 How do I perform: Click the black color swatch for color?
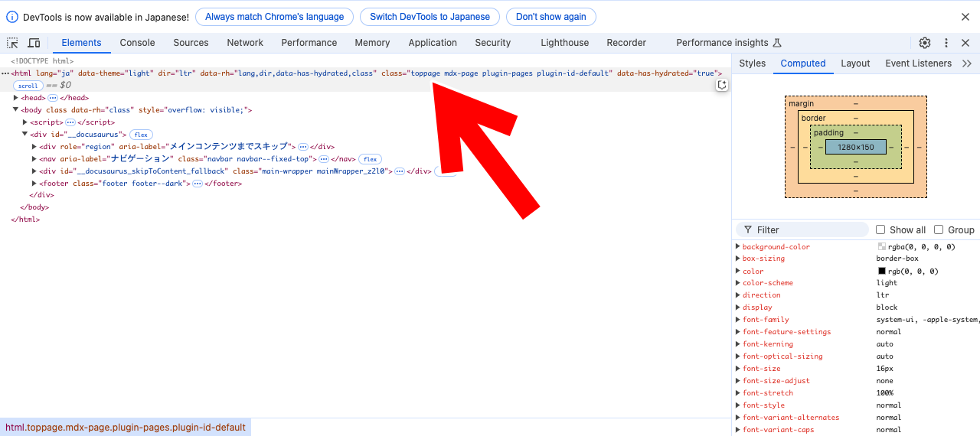(x=882, y=271)
